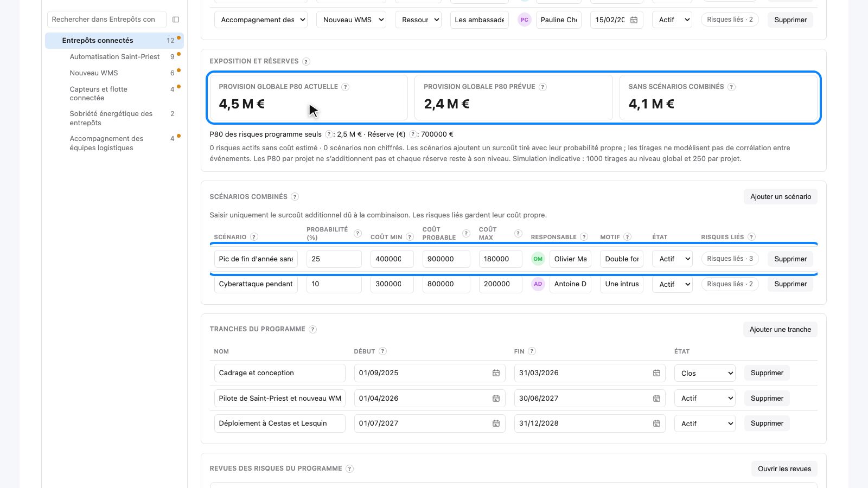Open the Actif state dropdown beside Pauline Ch
The image size is (868, 488).
click(x=672, y=20)
